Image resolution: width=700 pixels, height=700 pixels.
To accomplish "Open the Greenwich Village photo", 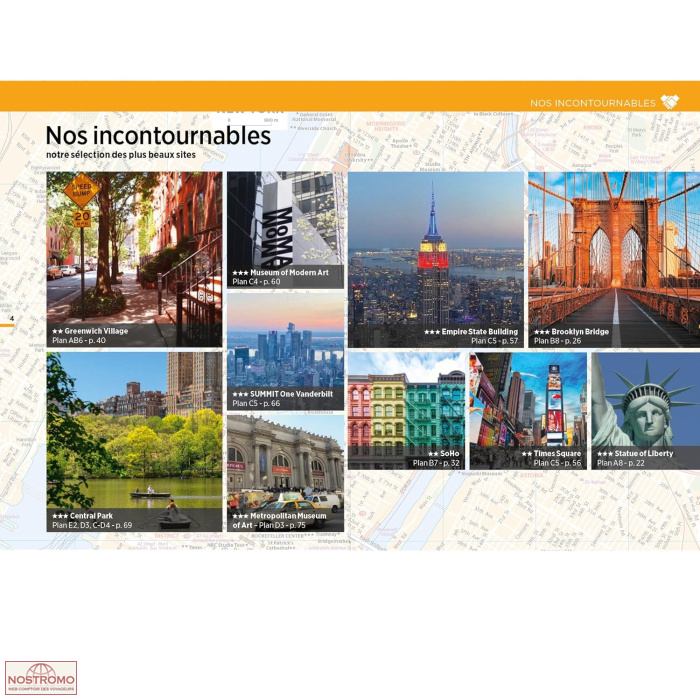I will (x=134, y=259).
